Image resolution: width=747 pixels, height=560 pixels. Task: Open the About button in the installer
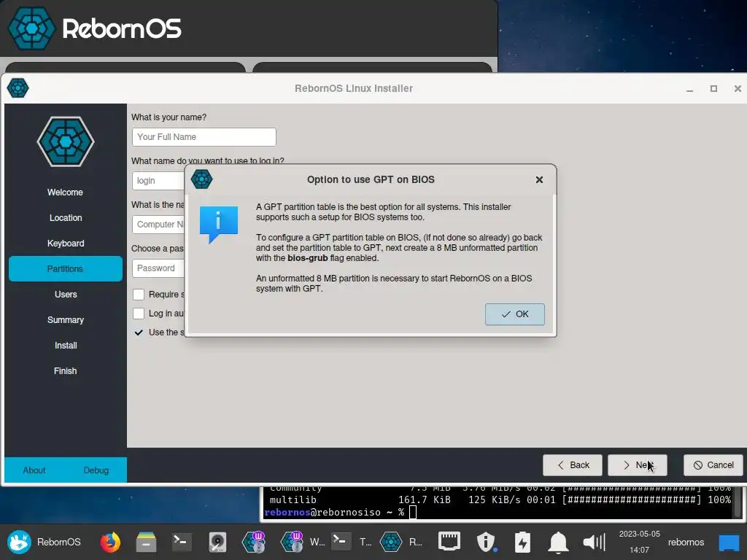[34, 470]
